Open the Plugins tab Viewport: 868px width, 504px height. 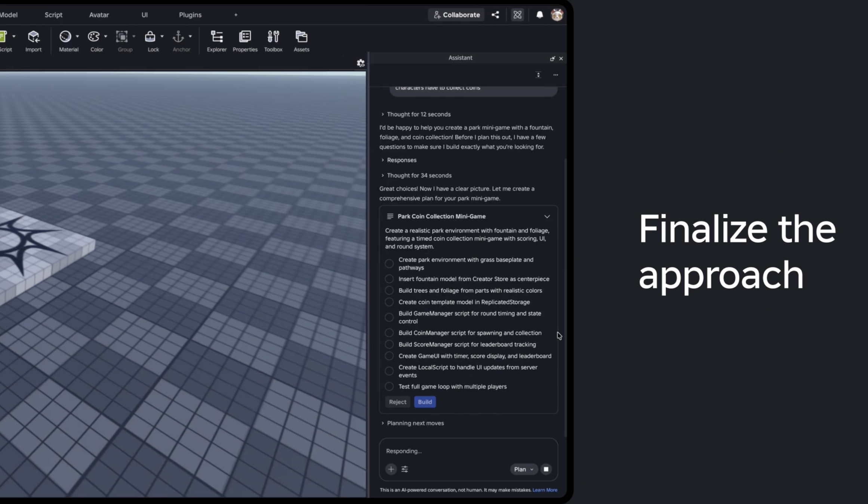(190, 15)
